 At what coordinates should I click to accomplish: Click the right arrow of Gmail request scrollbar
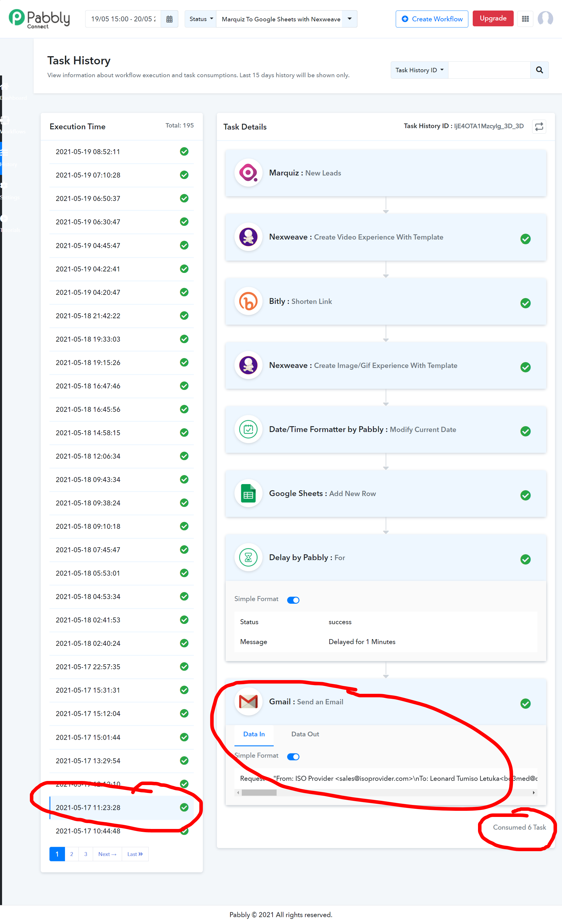(534, 792)
